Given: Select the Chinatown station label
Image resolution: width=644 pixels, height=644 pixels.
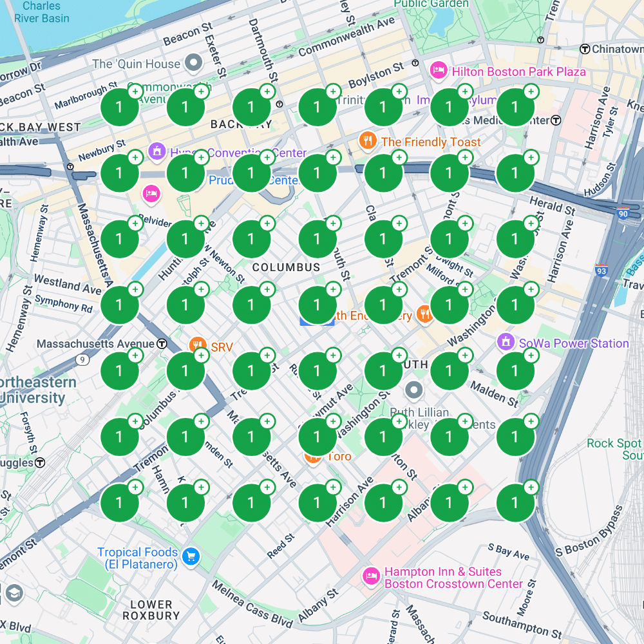Looking at the screenshot, I should coord(618,49).
